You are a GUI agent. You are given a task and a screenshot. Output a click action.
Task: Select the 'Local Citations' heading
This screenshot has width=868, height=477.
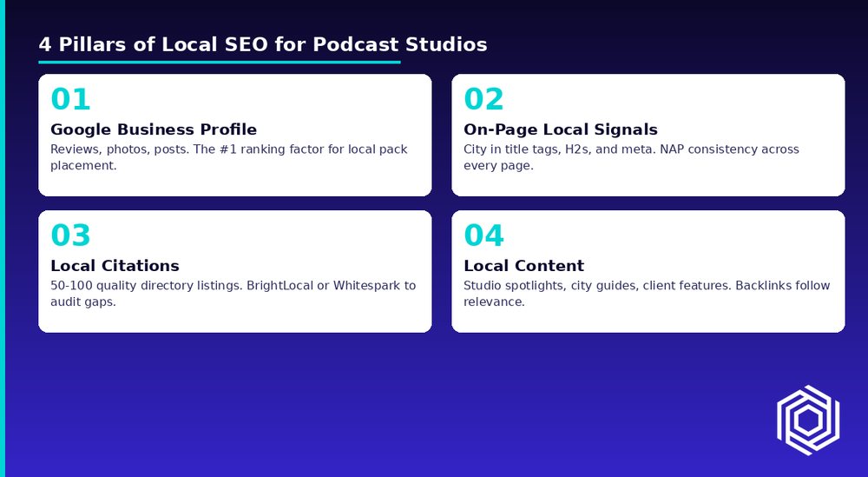[x=115, y=266]
